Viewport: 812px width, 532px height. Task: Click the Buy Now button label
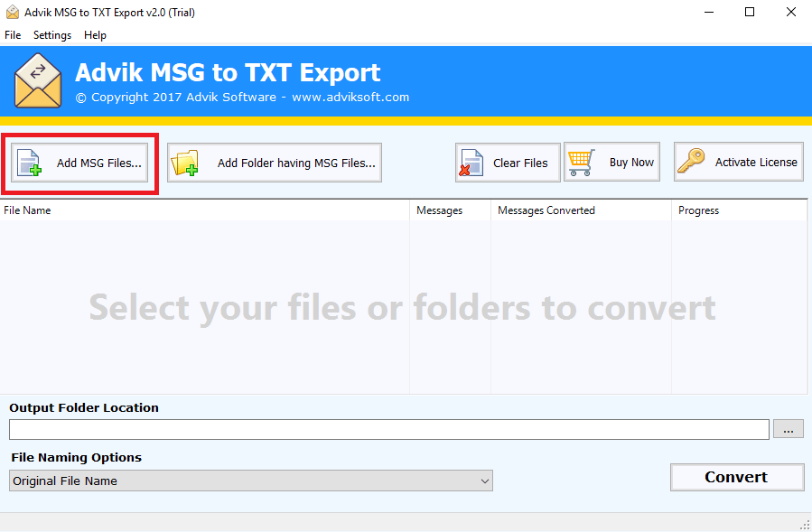631,163
